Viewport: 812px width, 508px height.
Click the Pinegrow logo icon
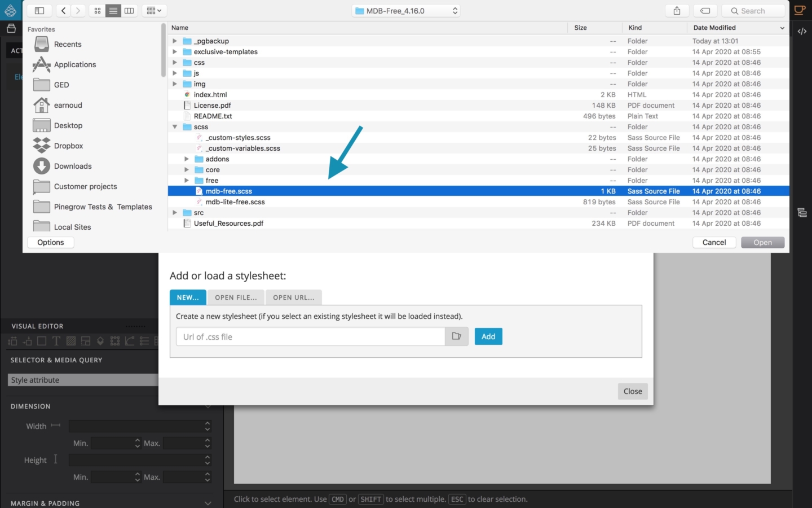11,10
